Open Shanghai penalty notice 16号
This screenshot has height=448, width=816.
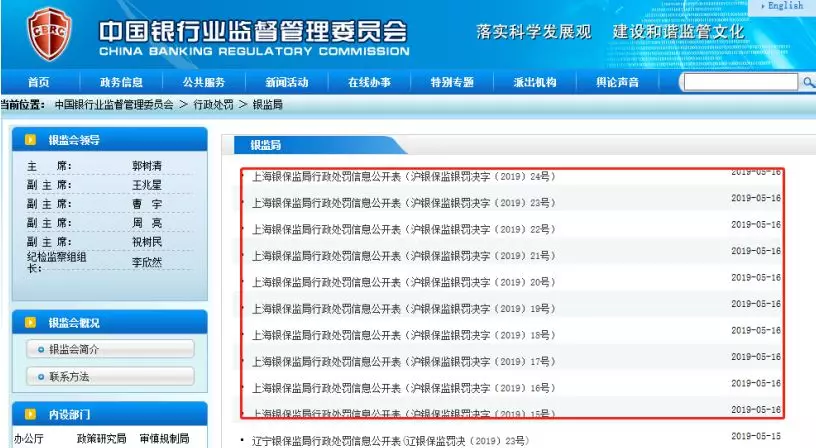(x=404, y=388)
